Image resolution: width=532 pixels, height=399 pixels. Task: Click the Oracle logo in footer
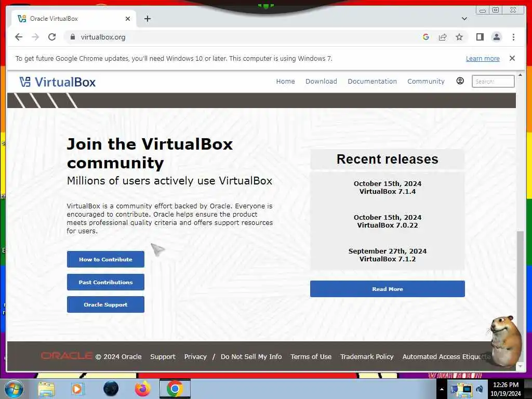(x=66, y=355)
